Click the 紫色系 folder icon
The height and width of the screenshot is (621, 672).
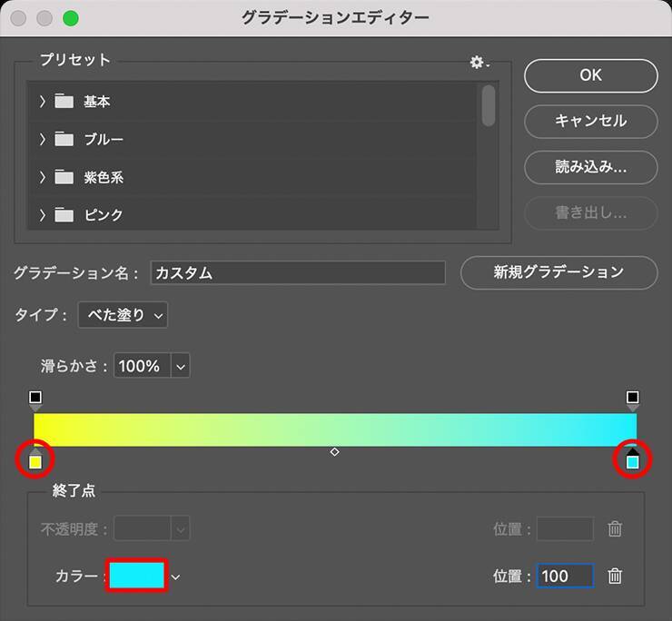(64, 176)
